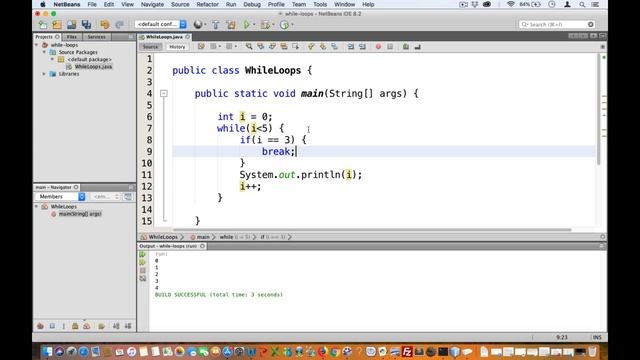Open the Run Project dropdown arrow
The height and width of the screenshot is (360, 640).
pos(254,24)
